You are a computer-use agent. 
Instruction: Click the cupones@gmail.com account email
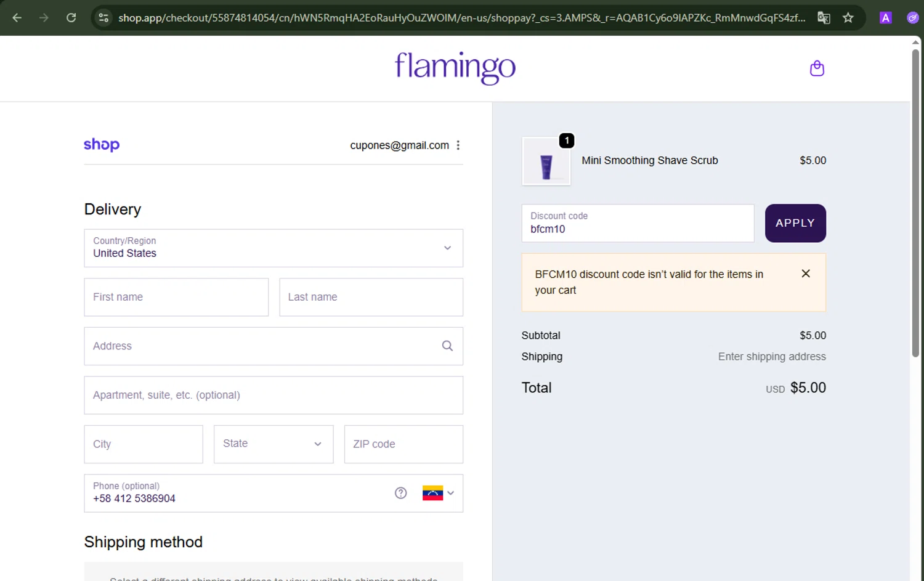pos(399,145)
